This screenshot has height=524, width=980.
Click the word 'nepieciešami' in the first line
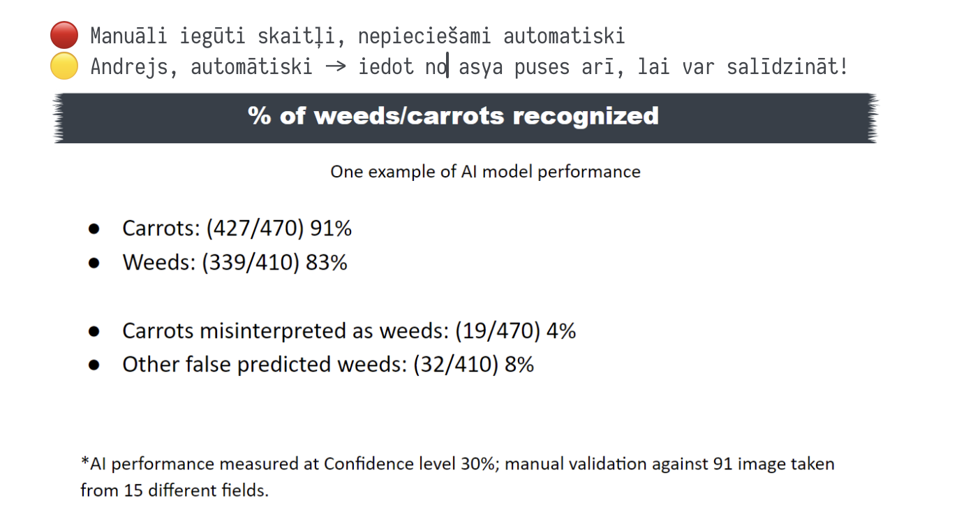click(x=424, y=36)
